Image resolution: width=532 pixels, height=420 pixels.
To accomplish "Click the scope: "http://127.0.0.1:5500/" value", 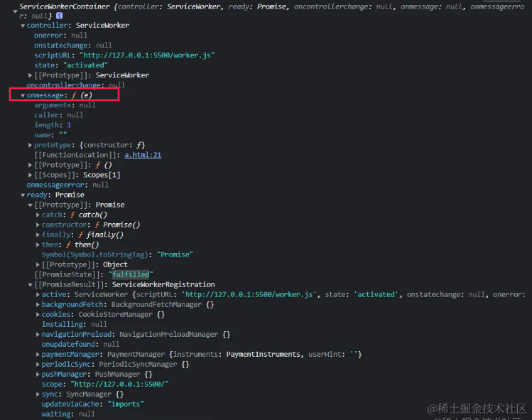I will 119,384.
